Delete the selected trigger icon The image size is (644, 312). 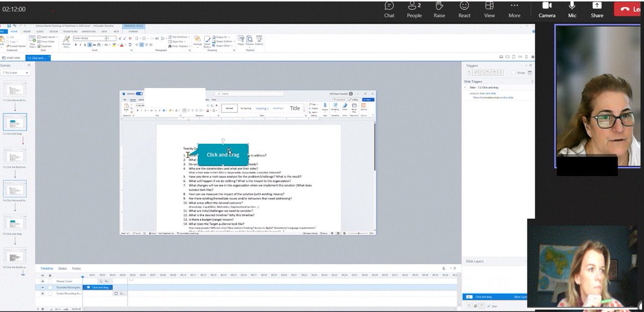coord(494,72)
